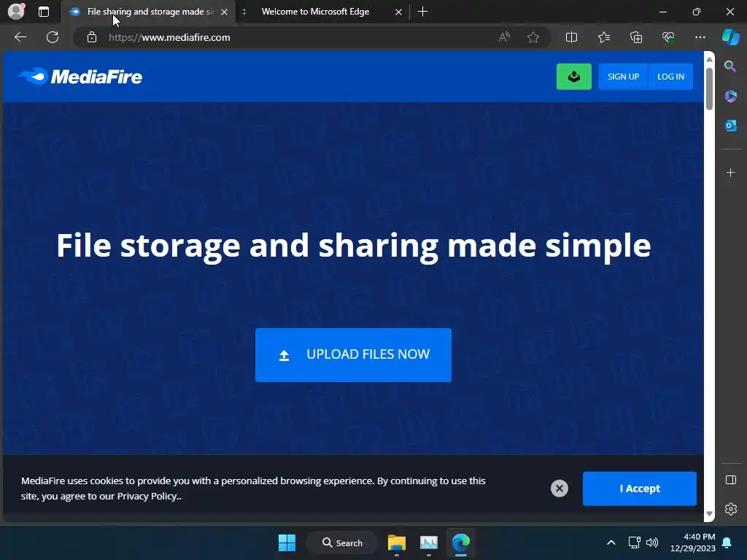Image resolution: width=747 pixels, height=560 pixels.
Task: Customize sidebar with the plus icon
Action: [x=730, y=172]
